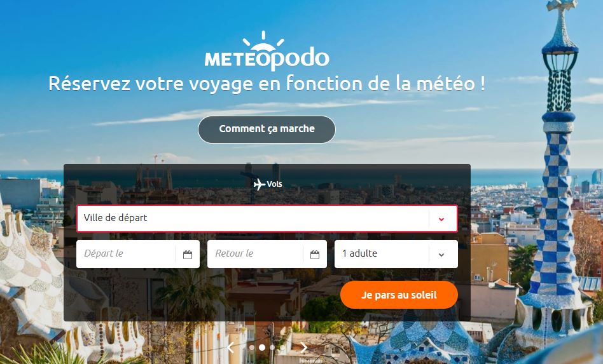Open the 1 adulte passenger selector

pos(396,254)
